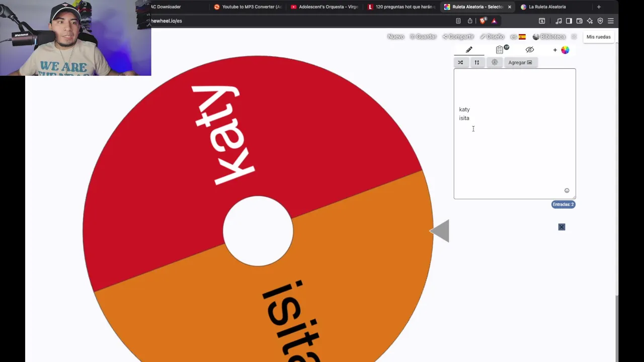
Task: Click the Brave Rewards triangle icon
Action: tap(494, 21)
